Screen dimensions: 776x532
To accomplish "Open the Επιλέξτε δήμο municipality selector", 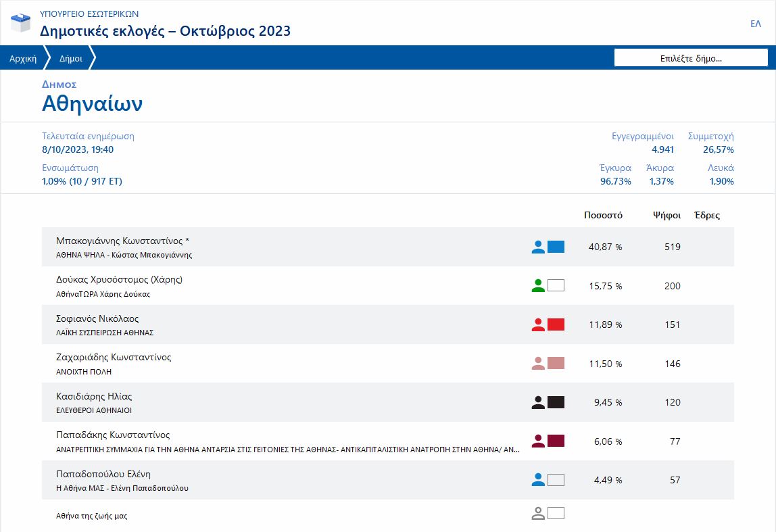I will (690, 58).
